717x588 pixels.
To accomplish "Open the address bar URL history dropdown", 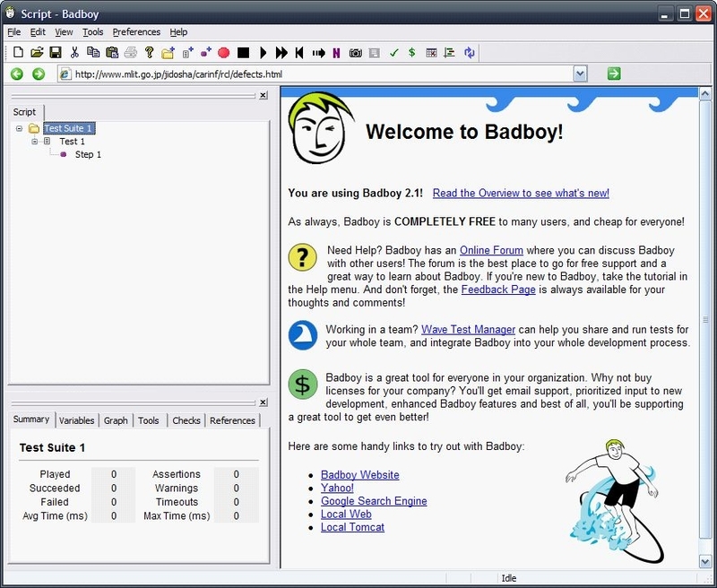I will pos(580,74).
